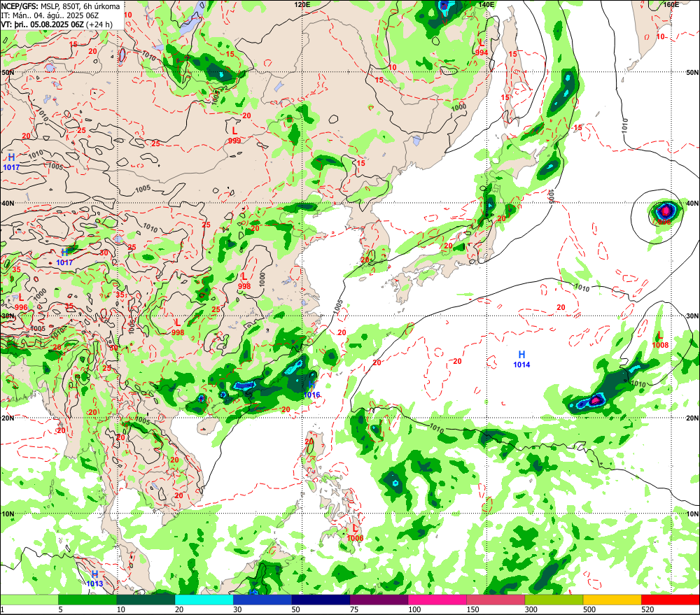
Task: Click the legend value '300'
Action: click(x=531, y=609)
